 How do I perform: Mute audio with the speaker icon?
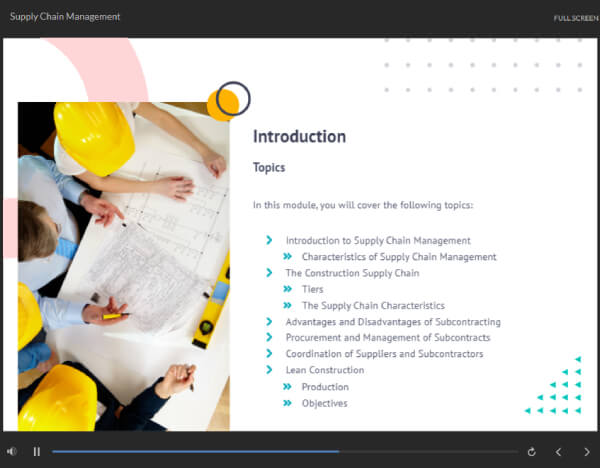pos(12,451)
